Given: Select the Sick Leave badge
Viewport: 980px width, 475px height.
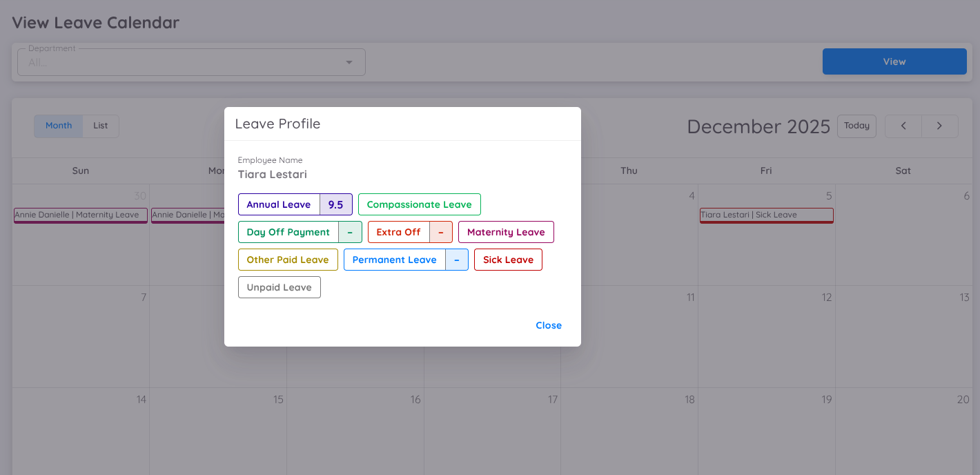Looking at the screenshot, I should click(x=508, y=260).
